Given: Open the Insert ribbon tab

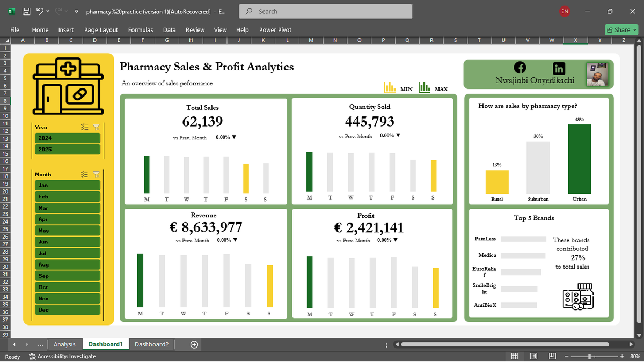Looking at the screenshot, I should (x=66, y=30).
